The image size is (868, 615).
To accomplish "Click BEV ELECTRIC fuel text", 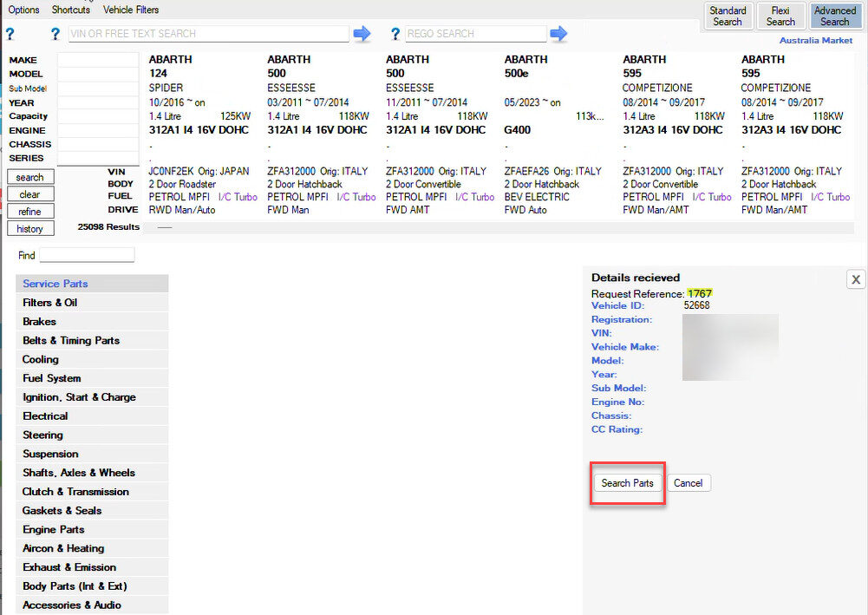I will (x=537, y=197).
